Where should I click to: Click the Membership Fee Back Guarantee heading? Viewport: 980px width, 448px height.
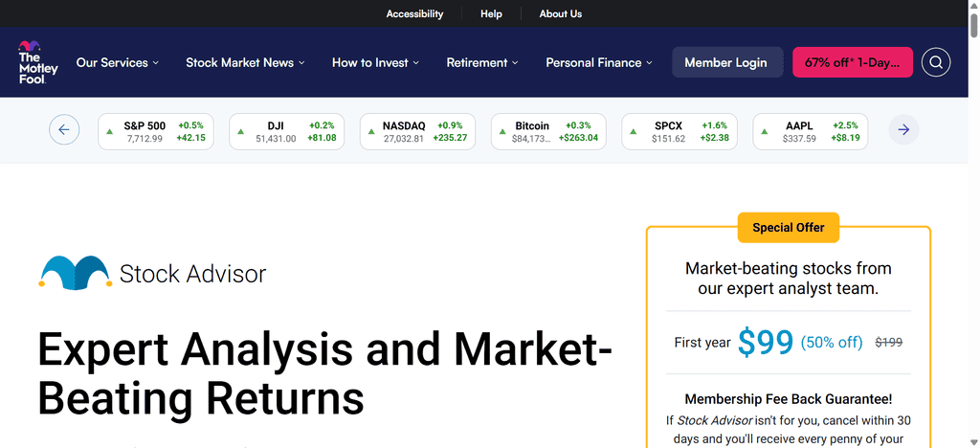[x=789, y=398]
